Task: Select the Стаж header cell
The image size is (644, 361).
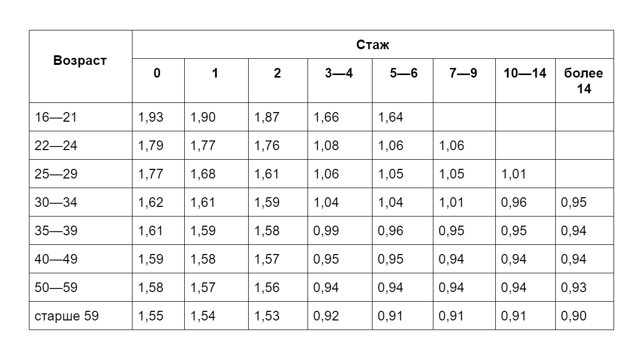Action: point(373,45)
